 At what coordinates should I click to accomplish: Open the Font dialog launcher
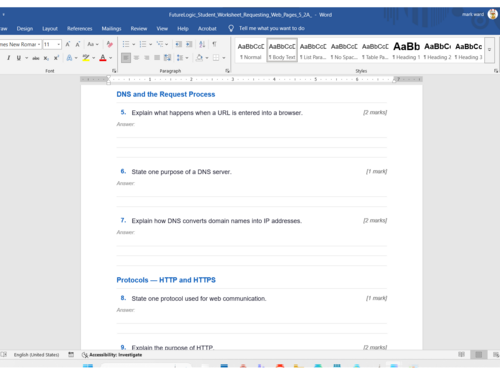[x=114, y=71]
